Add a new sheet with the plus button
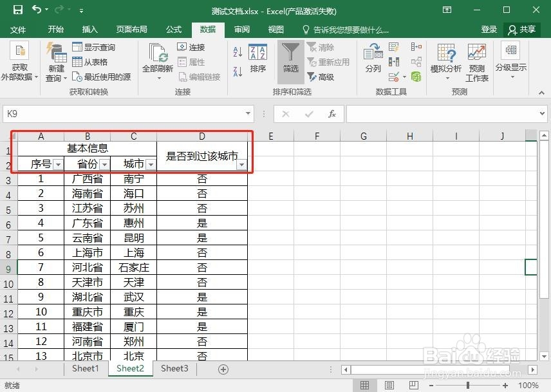 tap(223, 369)
